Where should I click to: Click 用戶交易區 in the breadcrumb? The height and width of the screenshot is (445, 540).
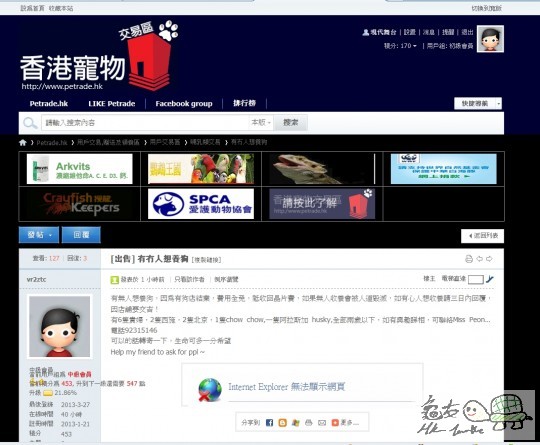point(165,142)
